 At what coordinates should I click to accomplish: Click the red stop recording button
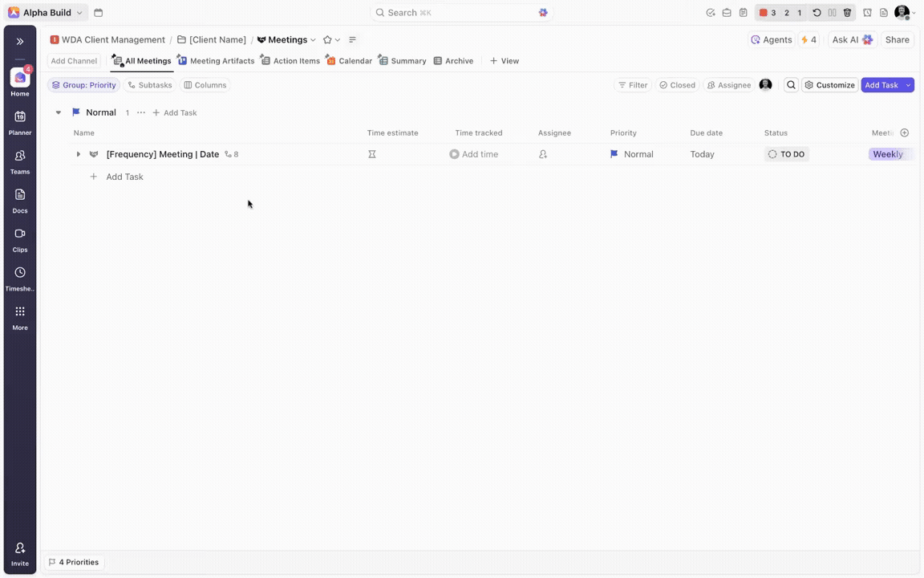(x=764, y=13)
